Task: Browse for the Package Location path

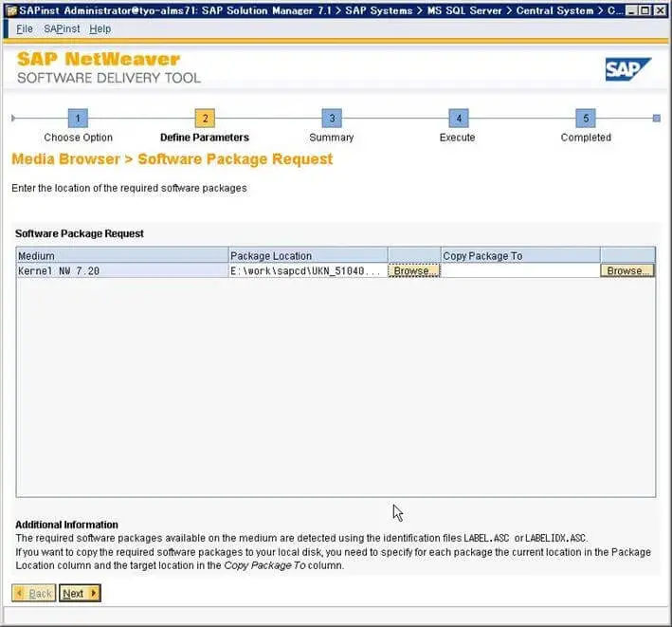Action: point(414,270)
